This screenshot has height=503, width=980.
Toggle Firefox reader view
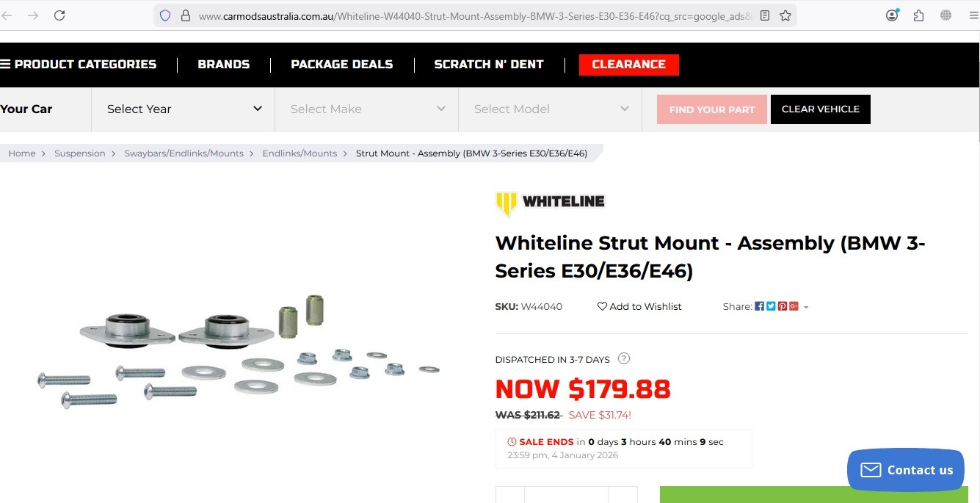pyautogui.click(x=765, y=15)
